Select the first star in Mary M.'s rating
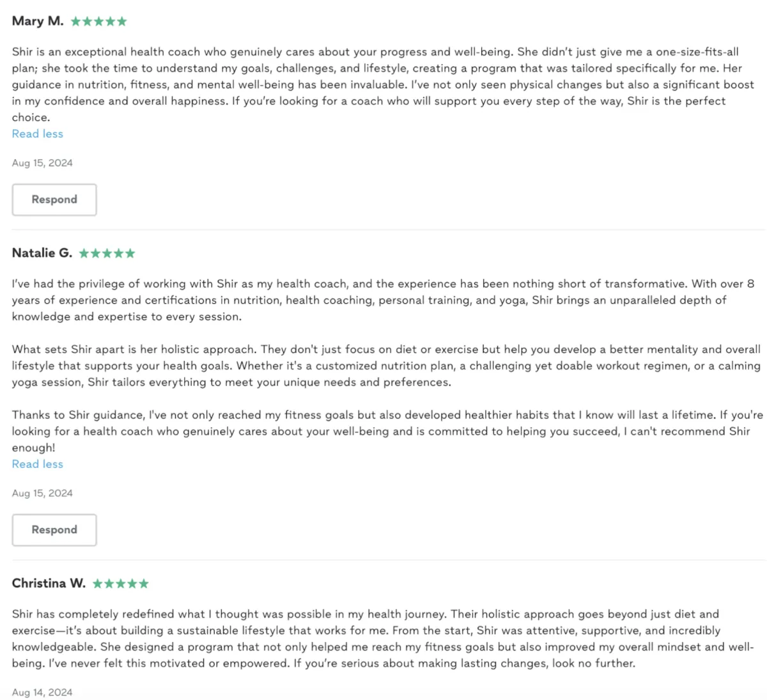 coord(75,21)
